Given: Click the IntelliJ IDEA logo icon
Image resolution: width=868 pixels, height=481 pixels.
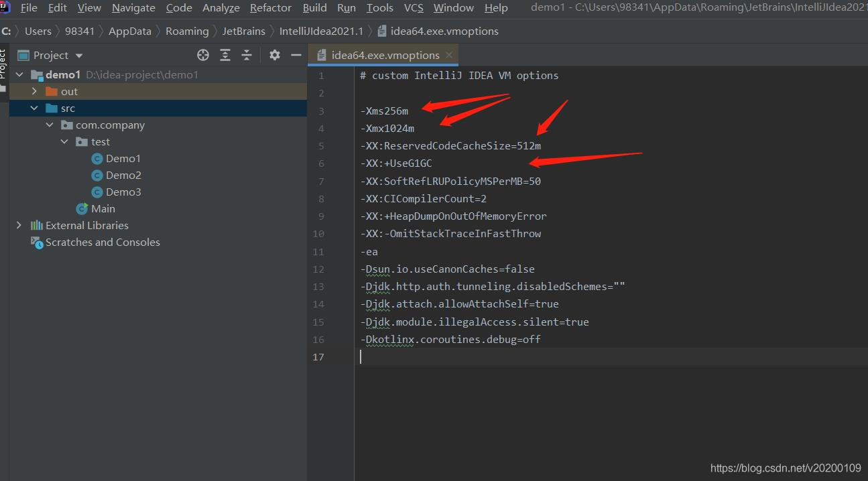Looking at the screenshot, I should coord(5,7).
